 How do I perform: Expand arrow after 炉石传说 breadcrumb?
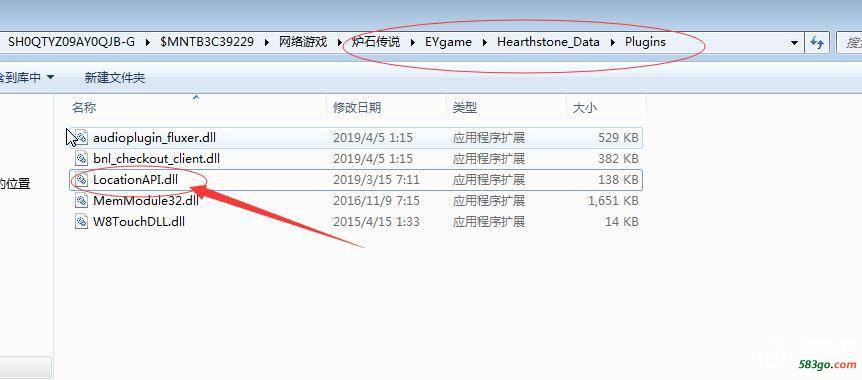[x=413, y=42]
